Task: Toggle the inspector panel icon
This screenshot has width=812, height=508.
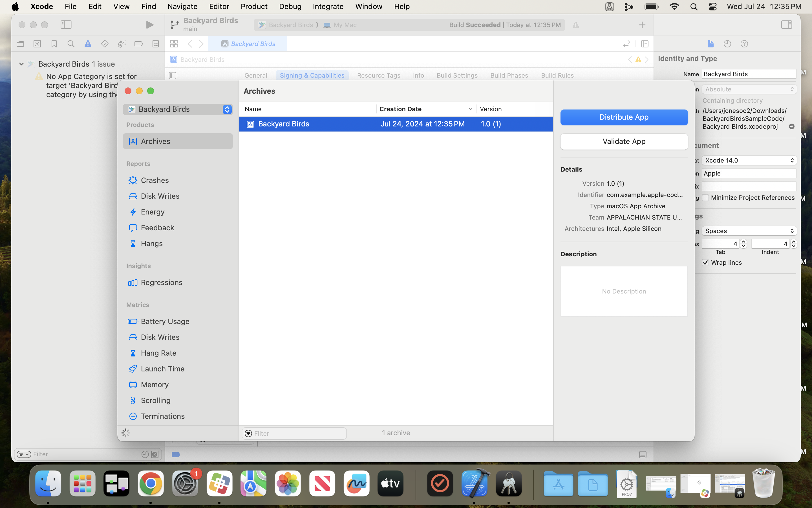Action: point(787,25)
